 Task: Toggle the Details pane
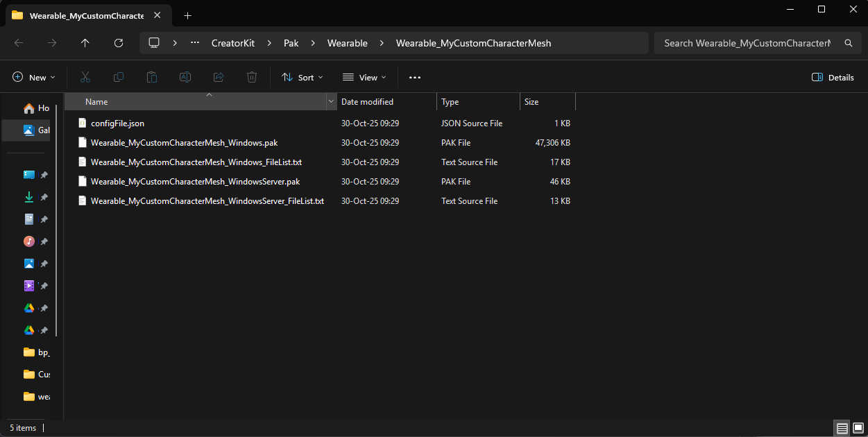point(833,78)
